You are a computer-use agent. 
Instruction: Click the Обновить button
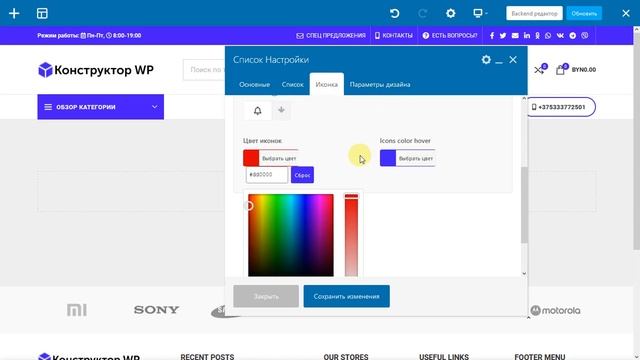[x=584, y=13]
